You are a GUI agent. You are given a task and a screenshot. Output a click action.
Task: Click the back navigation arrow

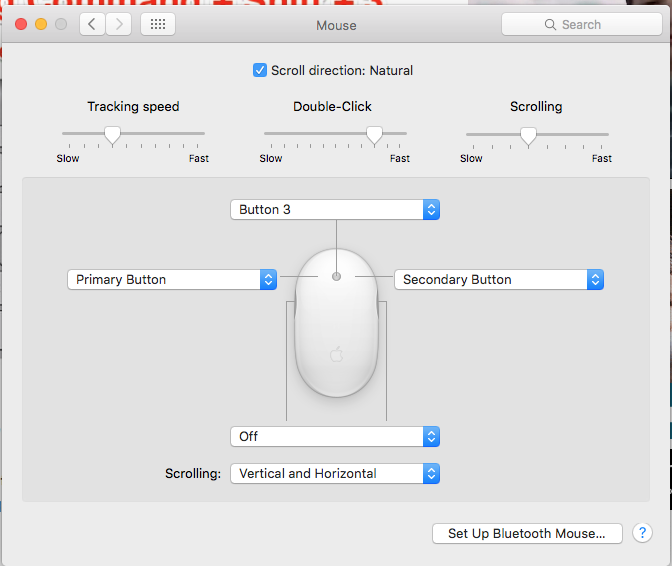tap(92, 25)
